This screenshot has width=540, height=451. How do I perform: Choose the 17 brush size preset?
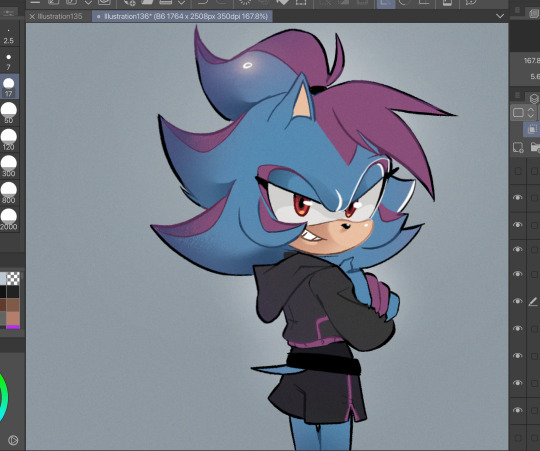9,87
